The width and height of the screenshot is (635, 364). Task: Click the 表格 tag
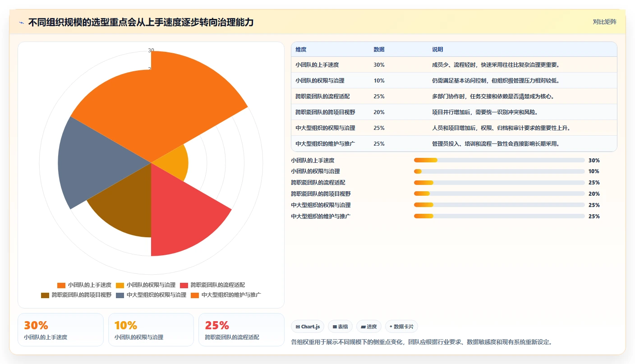pos(341,327)
